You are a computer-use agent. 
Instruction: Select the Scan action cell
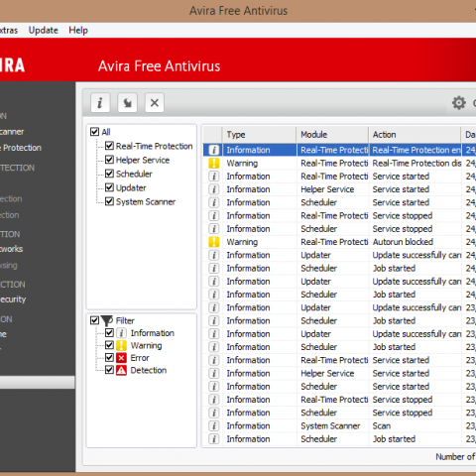tap(416, 425)
